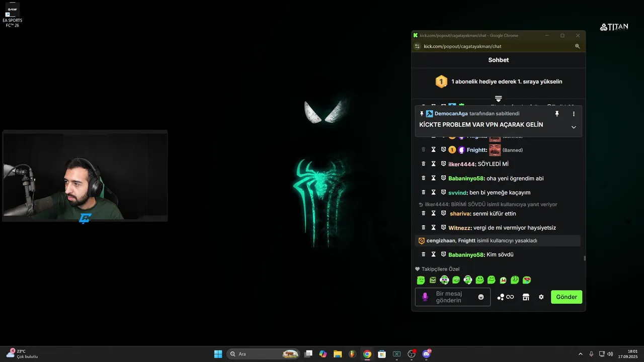Open File Explorer from the taskbar

tap(338, 354)
